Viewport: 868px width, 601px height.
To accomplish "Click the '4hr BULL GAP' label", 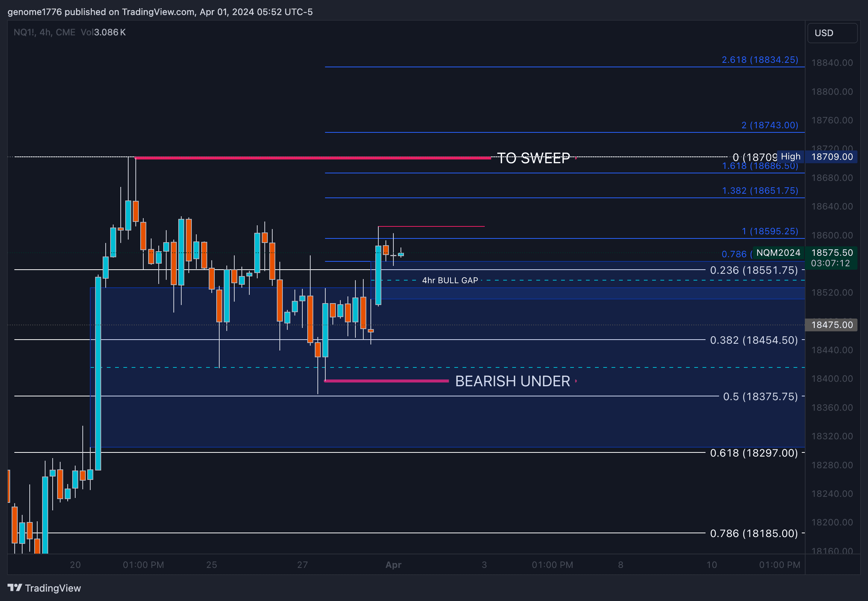I will pyautogui.click(x=450, y=280).
